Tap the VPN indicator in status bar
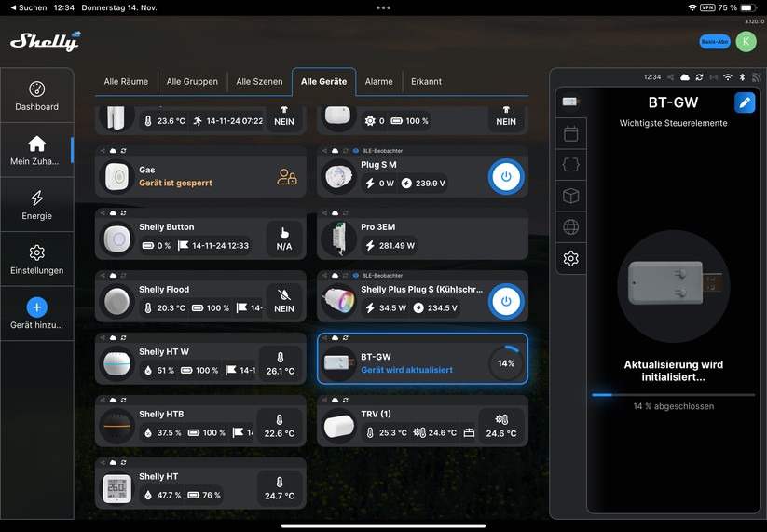This screenshot has width=767, height=532. [x=707, y=7]
